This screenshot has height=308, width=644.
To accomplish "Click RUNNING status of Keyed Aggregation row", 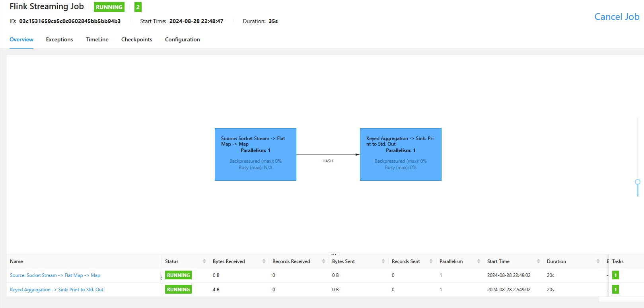I will pyautogui.click(x=178, y=289).
